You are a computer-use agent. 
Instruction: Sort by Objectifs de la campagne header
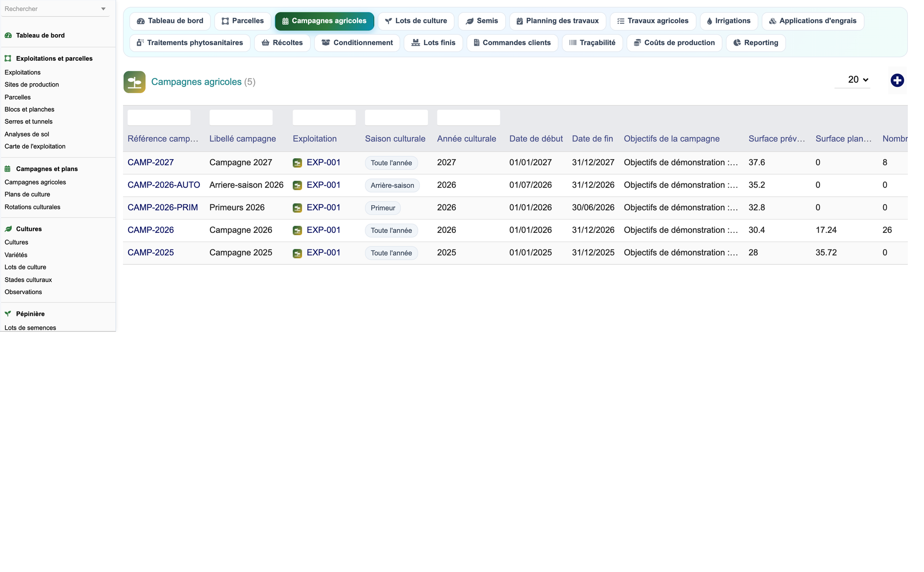click(x=672, y=139)
